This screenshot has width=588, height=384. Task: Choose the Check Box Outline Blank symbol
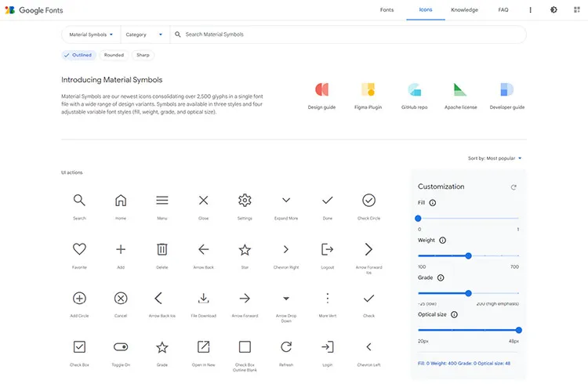tap(245, 347)
